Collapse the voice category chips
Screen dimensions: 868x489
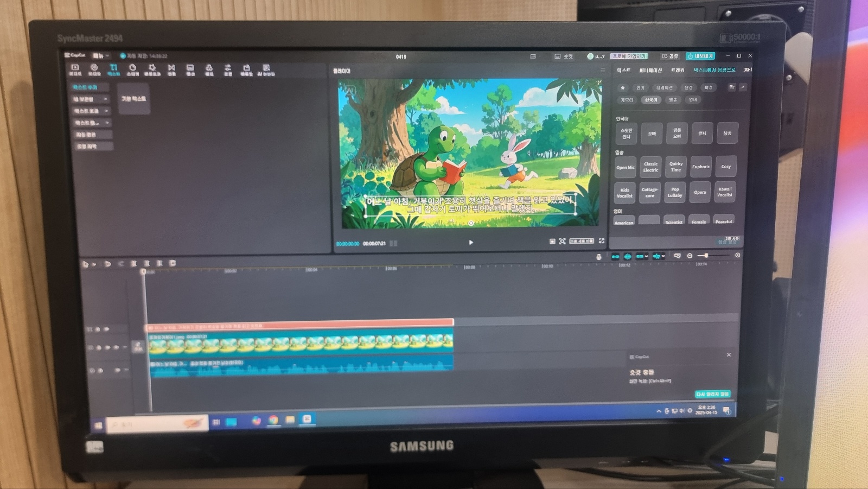[x=743, y=87]
